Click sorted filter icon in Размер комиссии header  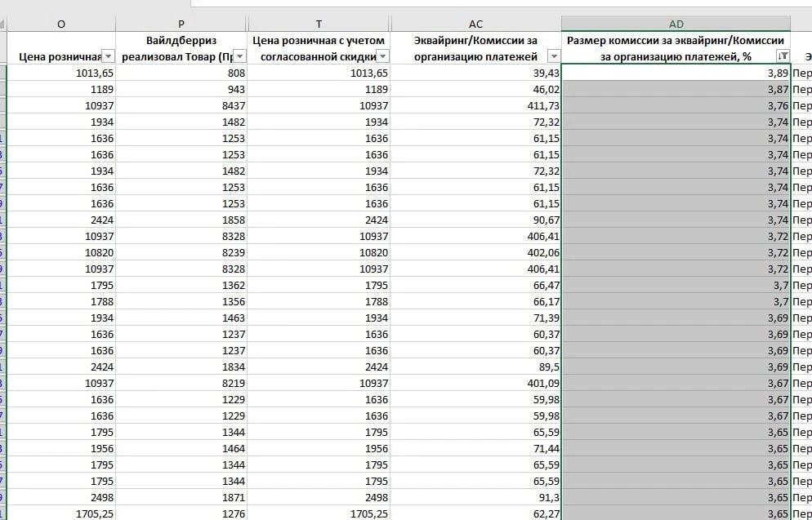pyautogui.click(x=783, y=56)
